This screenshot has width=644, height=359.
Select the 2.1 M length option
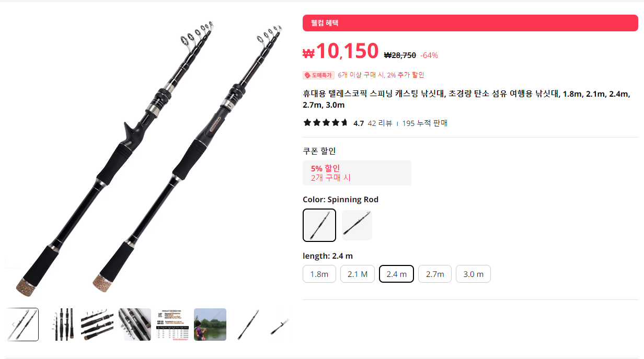pos(358,274)
